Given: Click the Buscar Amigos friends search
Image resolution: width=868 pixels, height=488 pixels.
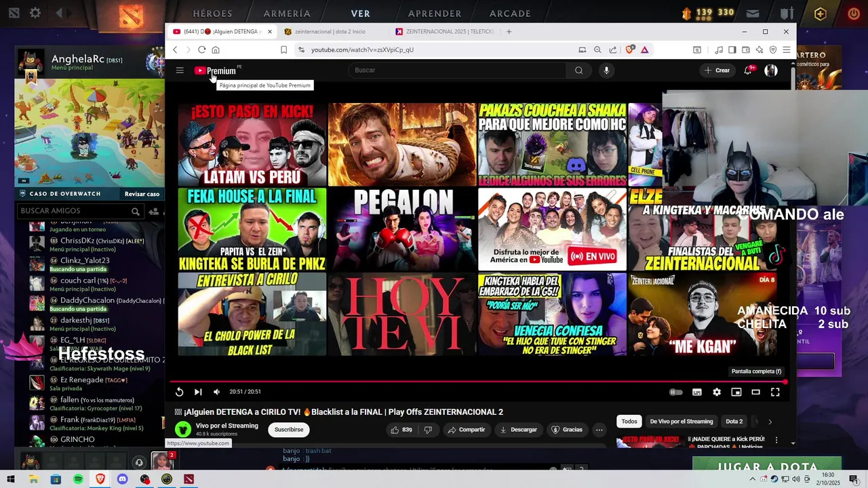Looking at the screenshot, I should (x=79, y=211).
